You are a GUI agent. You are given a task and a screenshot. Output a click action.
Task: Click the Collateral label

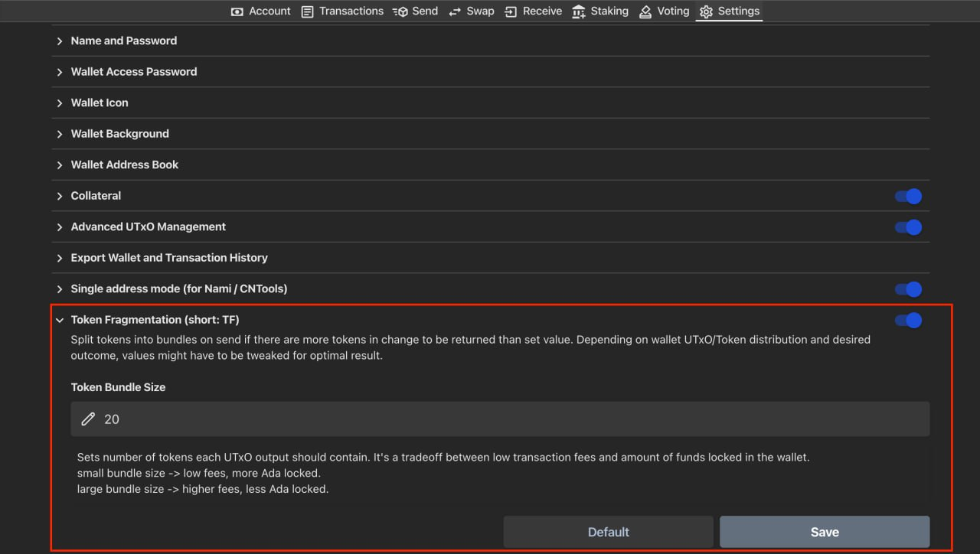[x=96, y=196]
